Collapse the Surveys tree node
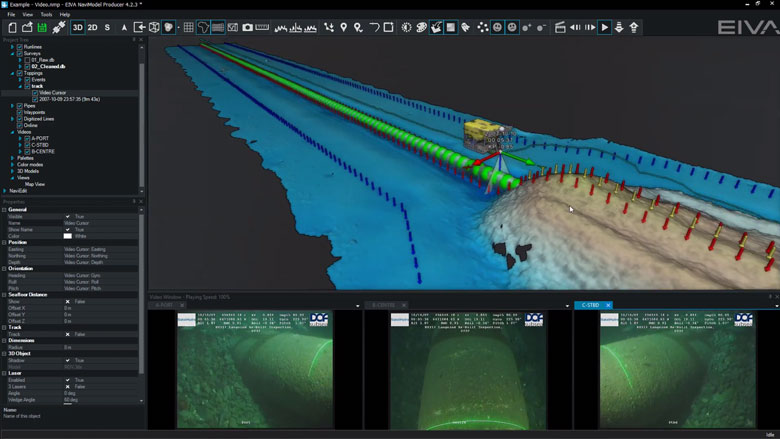 tap(12, 54)
